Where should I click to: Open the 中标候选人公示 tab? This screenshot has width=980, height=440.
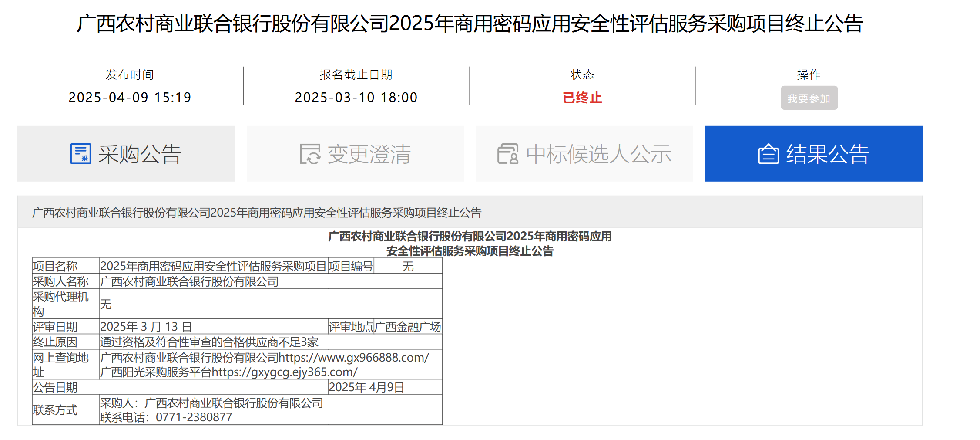click(x=584, y=154)
